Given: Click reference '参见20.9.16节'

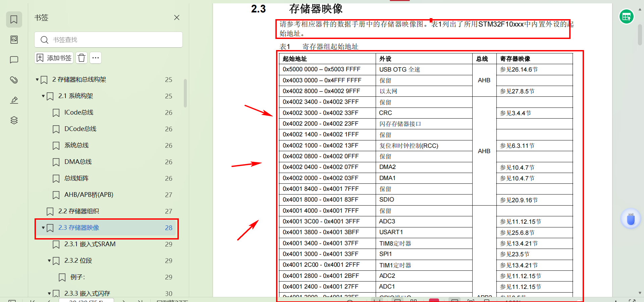Looking at the screenshot, I should click(x=519, y=200).
